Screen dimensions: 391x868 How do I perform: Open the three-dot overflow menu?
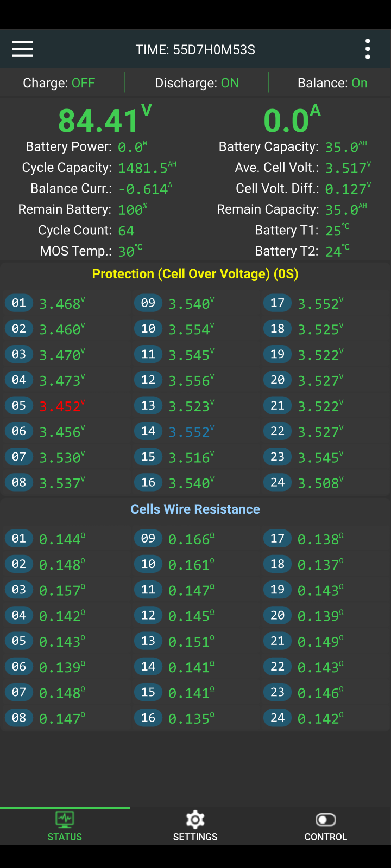point(368,49)
